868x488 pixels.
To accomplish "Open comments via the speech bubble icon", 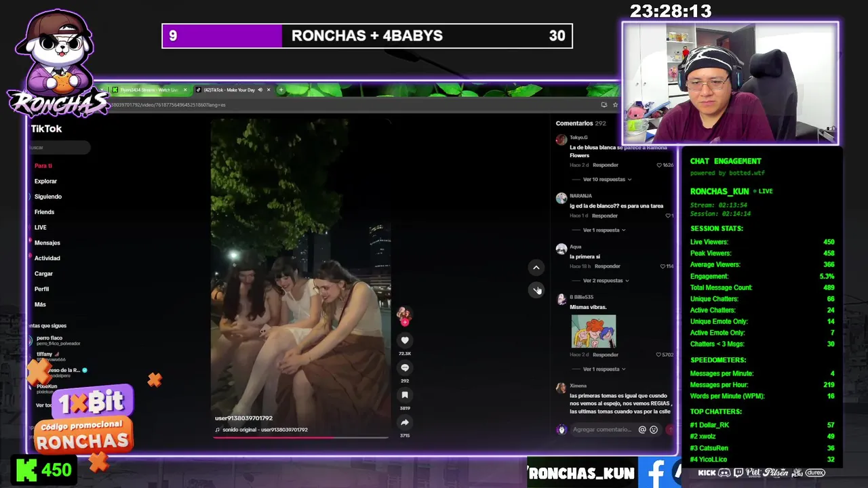I will pyautogui.click(x=405, y=367).
